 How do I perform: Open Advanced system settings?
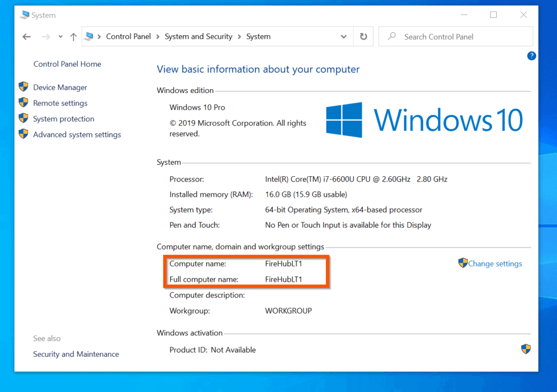point(77,135)
